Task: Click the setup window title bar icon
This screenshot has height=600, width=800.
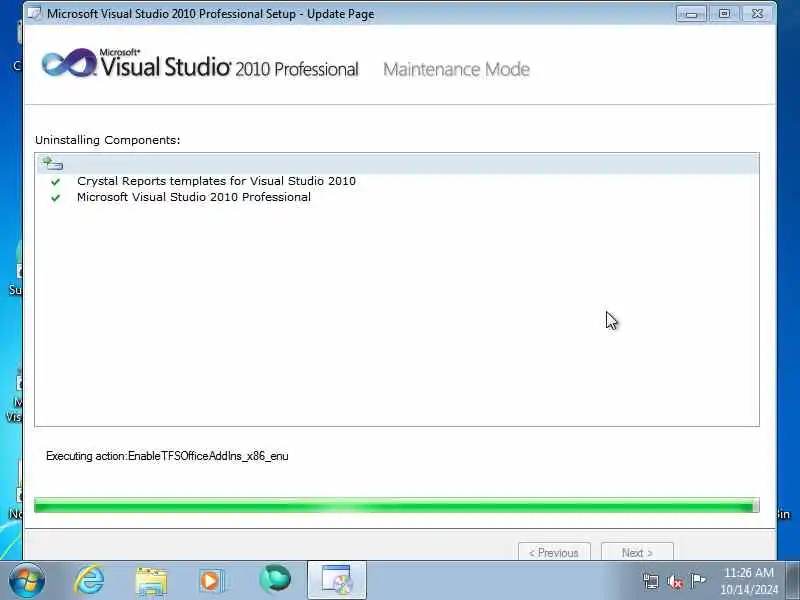Action: 35,14
